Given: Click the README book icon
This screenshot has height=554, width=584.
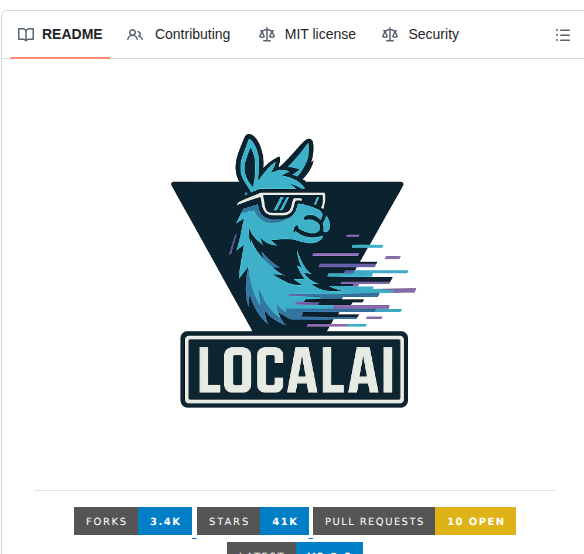Looking at the screenshot, I should point(26,35).
